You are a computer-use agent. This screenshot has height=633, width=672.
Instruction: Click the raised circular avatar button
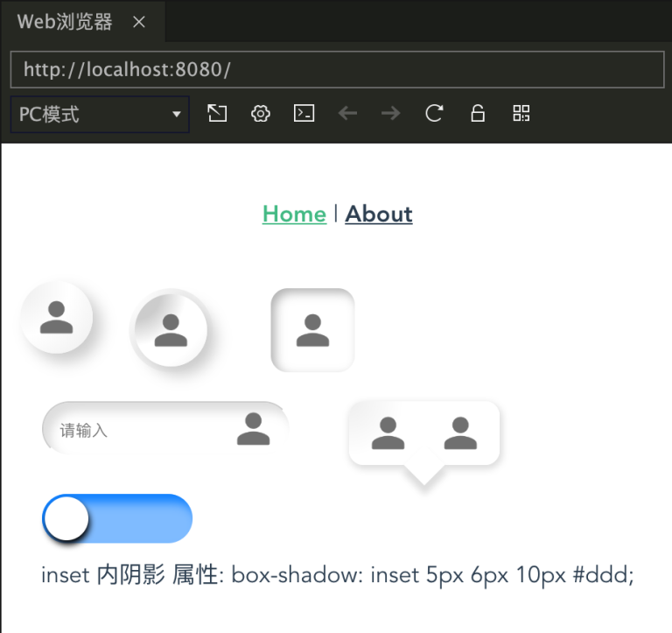[x=57, y=317]
